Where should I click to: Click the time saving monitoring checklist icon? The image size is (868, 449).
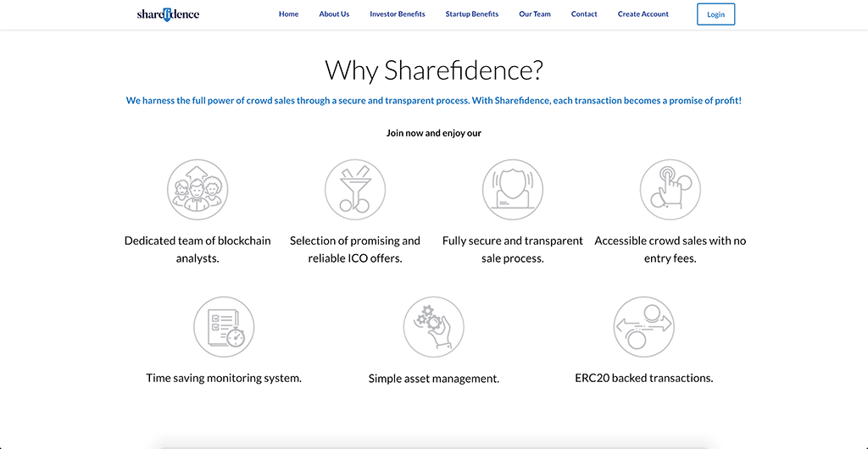[x=224, y=327]
